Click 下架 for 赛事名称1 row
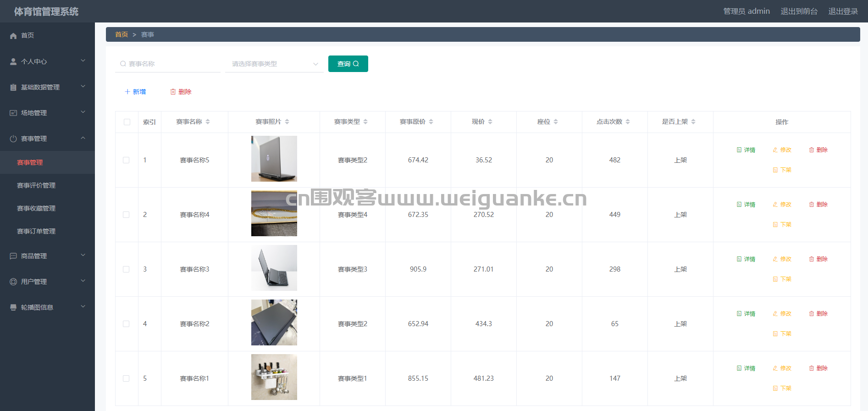Image resolution: width=868 pixels, height=411 pixels. 782,389
